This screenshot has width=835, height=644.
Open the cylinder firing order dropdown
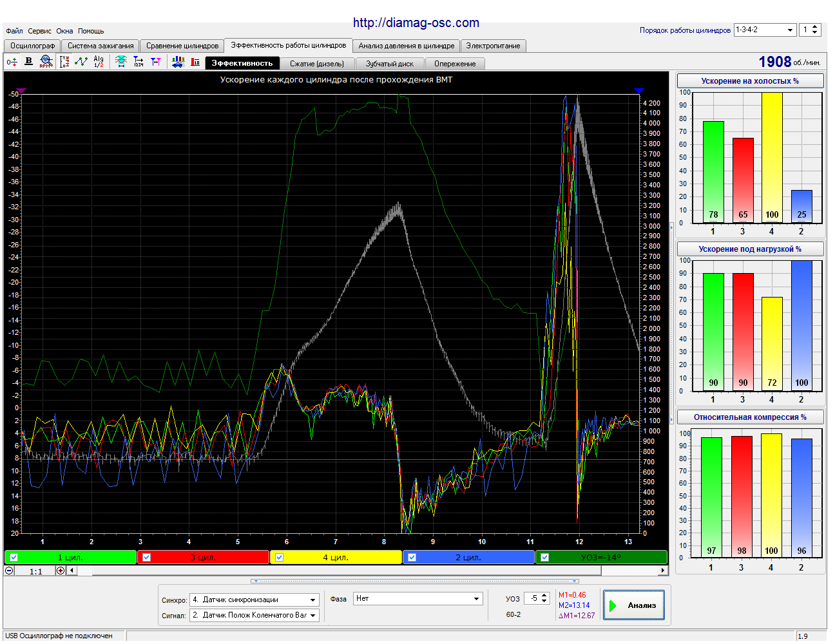[x=765, y=30]
